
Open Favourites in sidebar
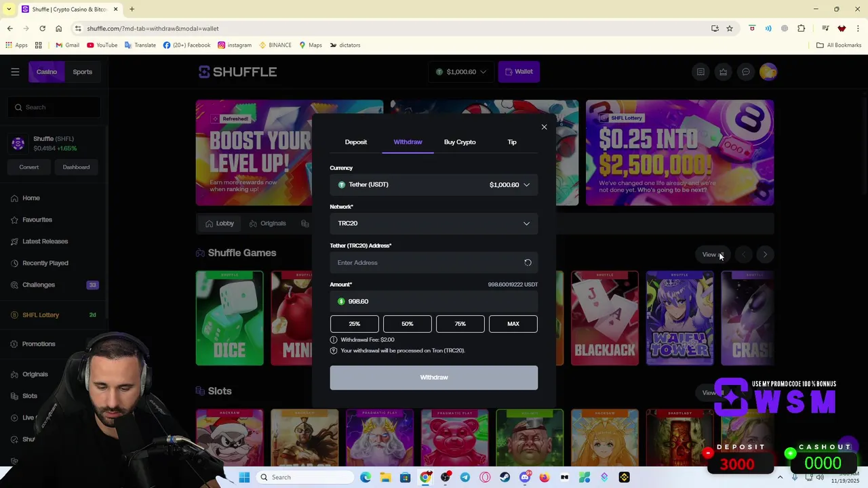37,220
